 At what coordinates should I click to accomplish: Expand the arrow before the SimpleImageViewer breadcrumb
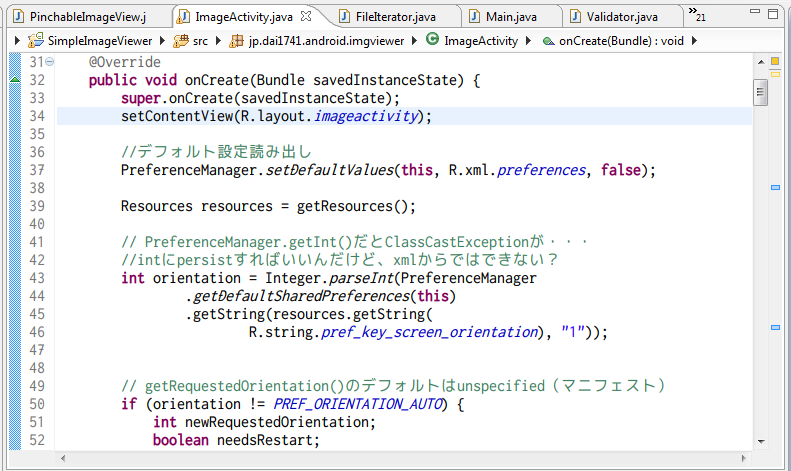click(17, 40)
